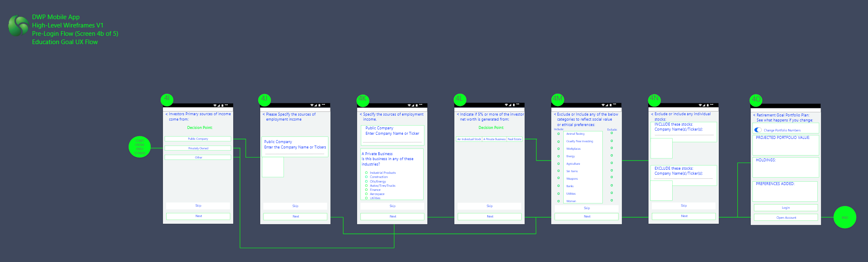868x262 pixels.
Task: Select the Real Estate segment
Action: pyautogui.click(x=515, y=139)
